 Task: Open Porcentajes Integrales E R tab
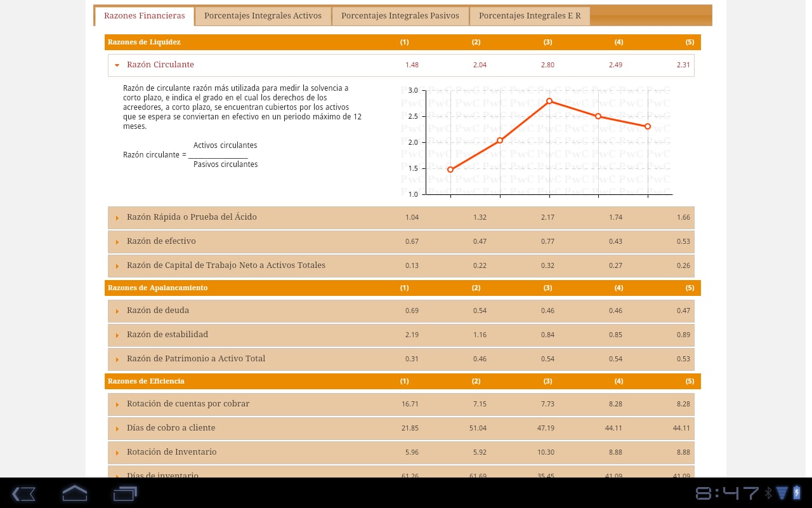(530, 16)
